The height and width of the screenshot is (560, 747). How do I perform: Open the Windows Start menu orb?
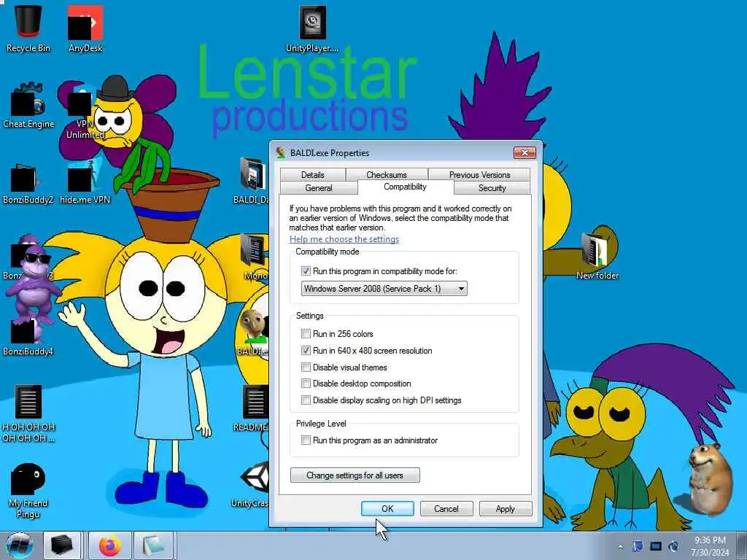click(19, 545)
